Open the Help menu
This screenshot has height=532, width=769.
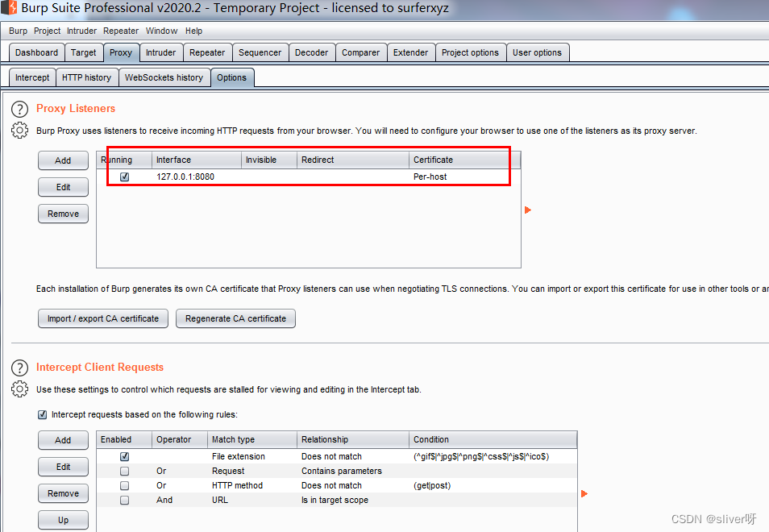193,31
